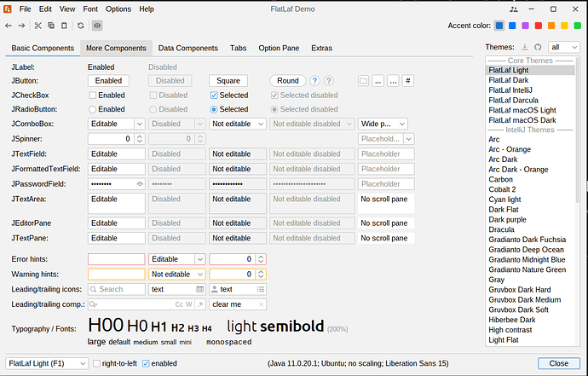This screenshot has height=376, width=588.
Task: Click the Selected radio button
Action: pyautogui.click(x=214, y=110)
